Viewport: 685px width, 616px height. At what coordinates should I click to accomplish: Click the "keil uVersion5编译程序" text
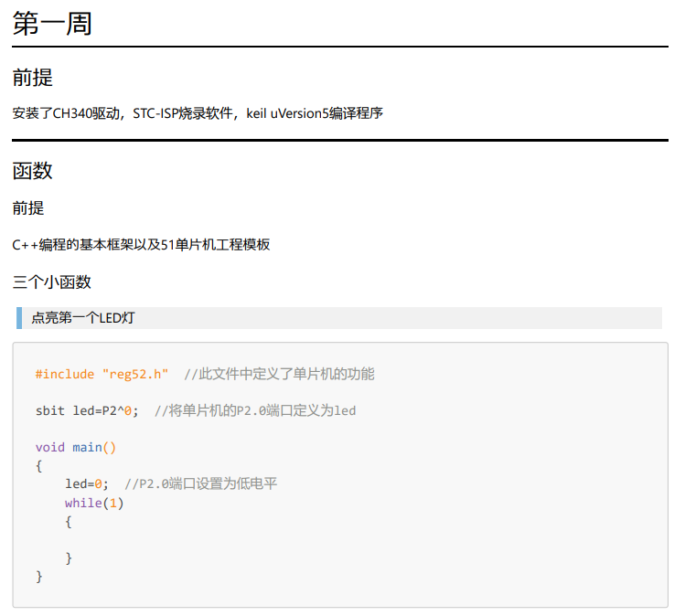(314, 113)
